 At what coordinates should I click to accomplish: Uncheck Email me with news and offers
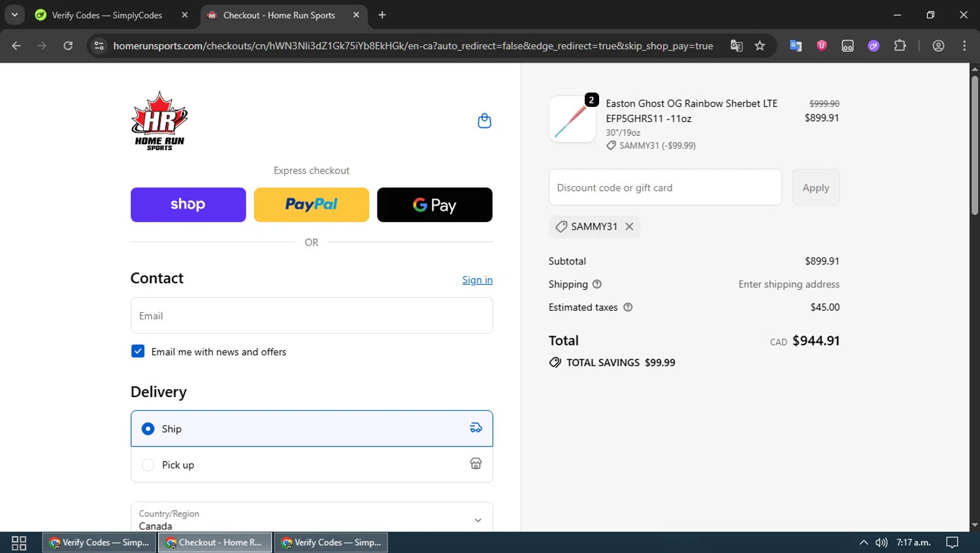138,351
